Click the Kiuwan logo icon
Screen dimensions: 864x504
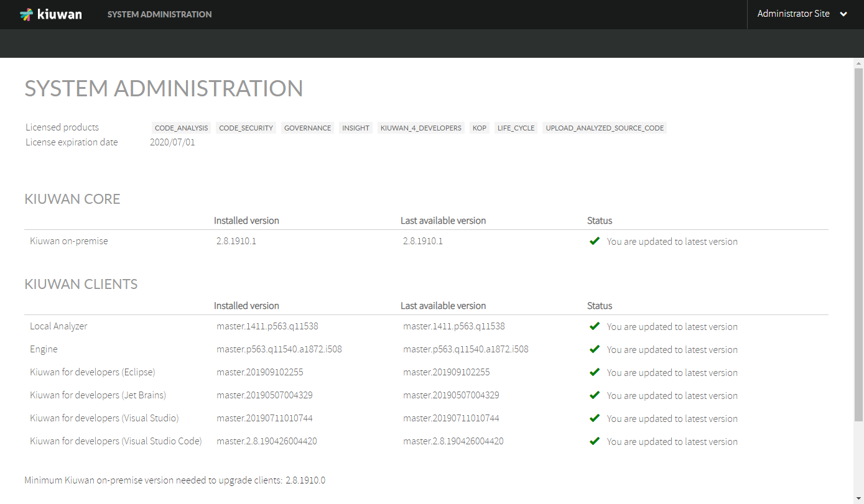(28, 14)
